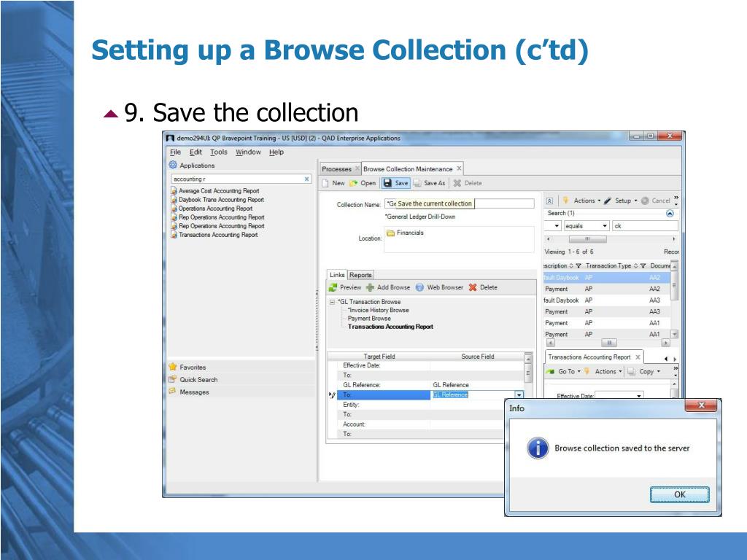Screen dimensions: 747x560
Task: Click the Save As toolbar icon
Action: (x=417, y=183)
